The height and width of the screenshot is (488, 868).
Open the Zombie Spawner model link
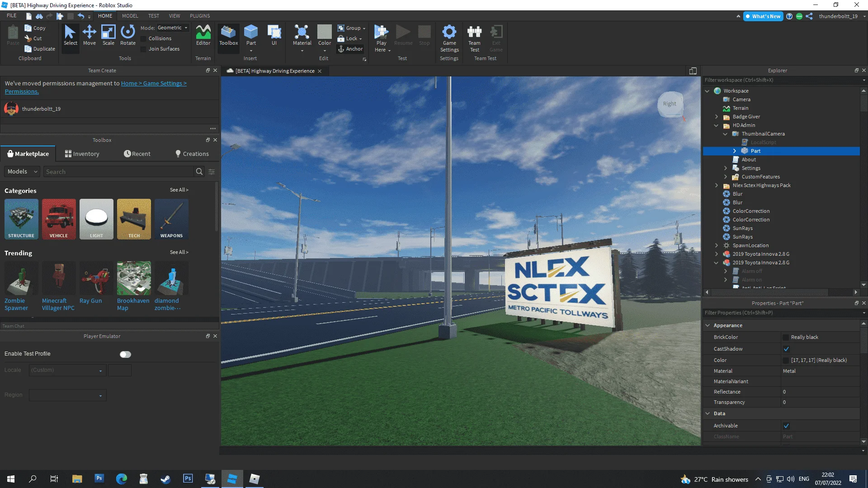coord(16,305)
